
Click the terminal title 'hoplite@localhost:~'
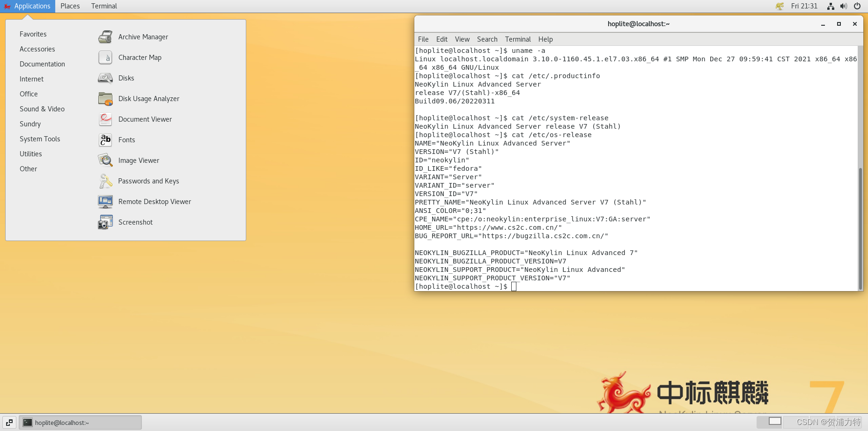pyautogui.click(x=639, y=24)
